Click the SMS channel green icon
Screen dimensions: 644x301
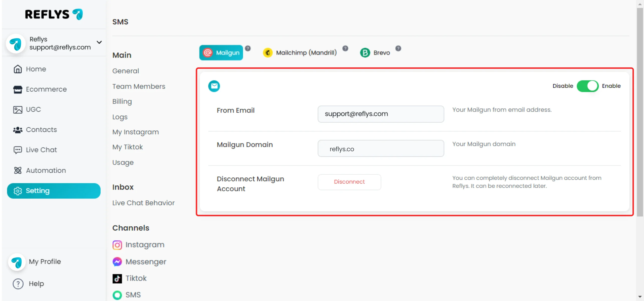pos(117,295)
